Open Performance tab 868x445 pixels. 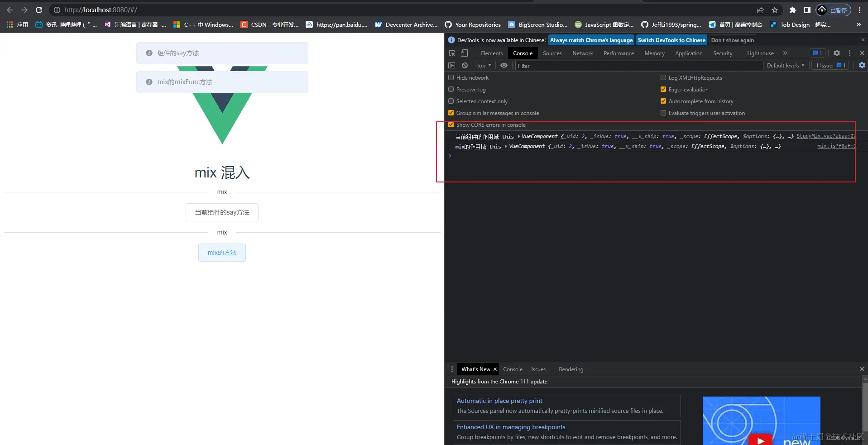point(619,53)
